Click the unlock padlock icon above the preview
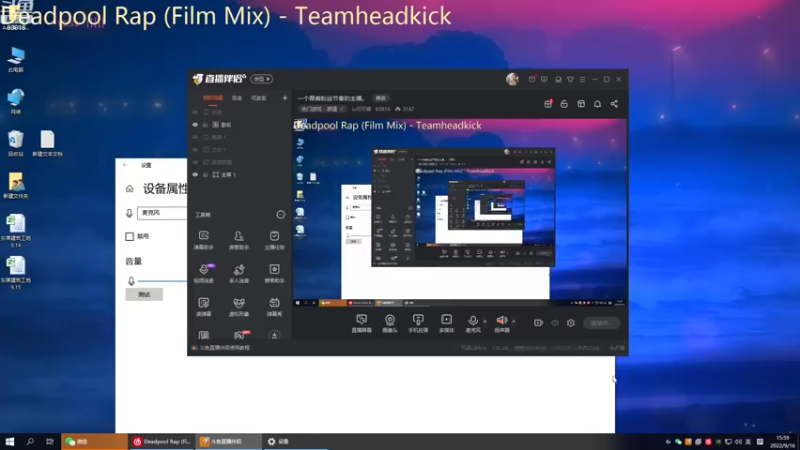The width and height of the screenshot is (800, 450). [564, 104]
